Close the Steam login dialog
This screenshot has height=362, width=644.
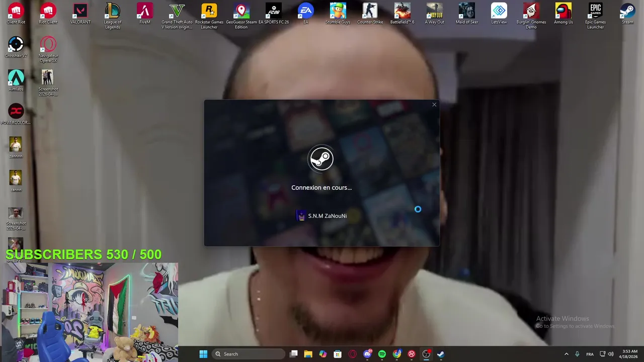[434, 105]
